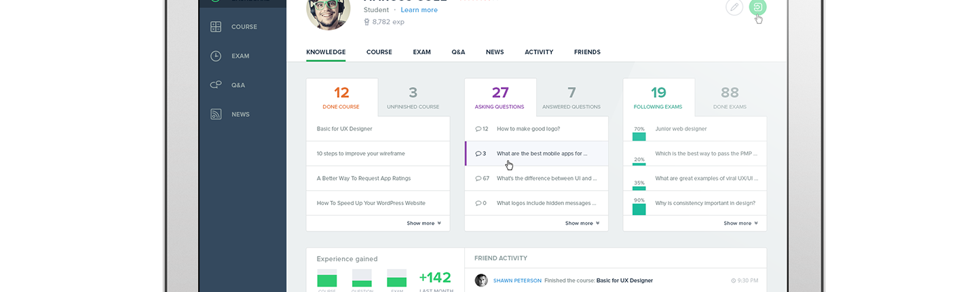
Task: Open Shawn Peterson's profile name link
Action: pyautogui.click(x=517, y=280)
